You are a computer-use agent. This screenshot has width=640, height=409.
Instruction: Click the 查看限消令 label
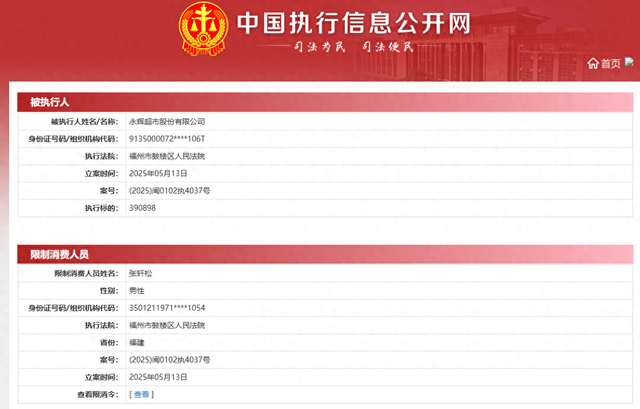pos(98,394)
